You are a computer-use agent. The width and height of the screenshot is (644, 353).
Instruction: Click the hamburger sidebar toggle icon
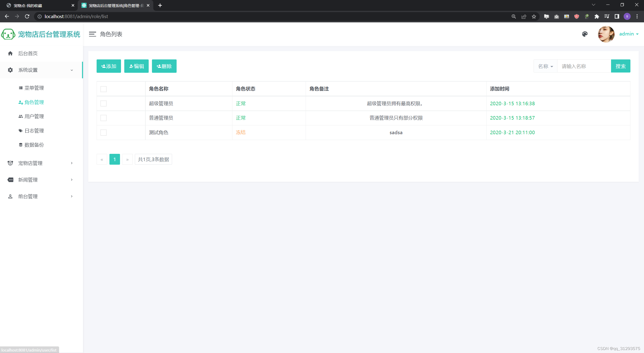coord(92,34)
